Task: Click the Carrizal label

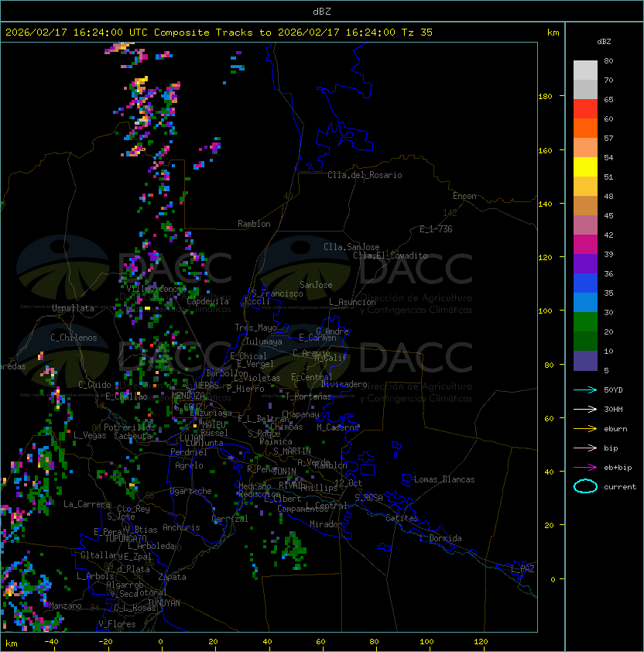Action: click(230, 519)
